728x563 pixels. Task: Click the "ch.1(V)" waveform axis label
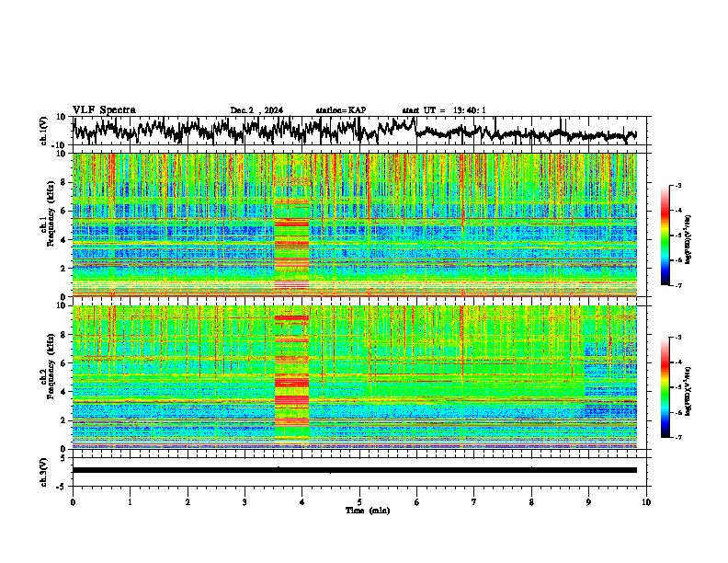[x=44, y=131]
